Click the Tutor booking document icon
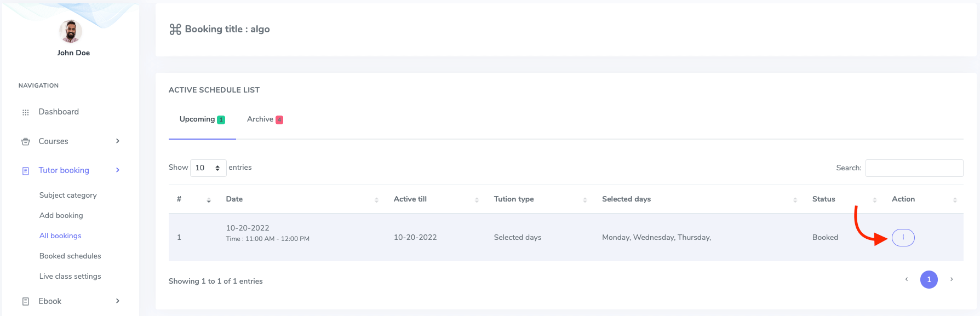This screenshot has height=316, width=980. (x=25, y=171)
